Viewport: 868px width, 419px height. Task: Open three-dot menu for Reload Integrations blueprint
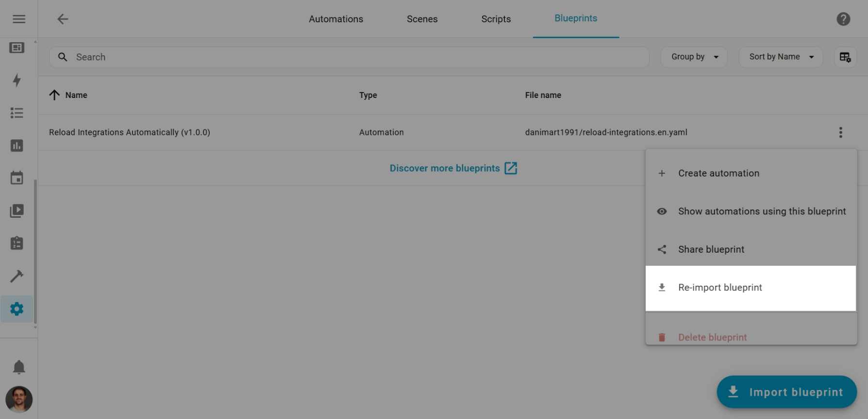[x=840, y=132]
